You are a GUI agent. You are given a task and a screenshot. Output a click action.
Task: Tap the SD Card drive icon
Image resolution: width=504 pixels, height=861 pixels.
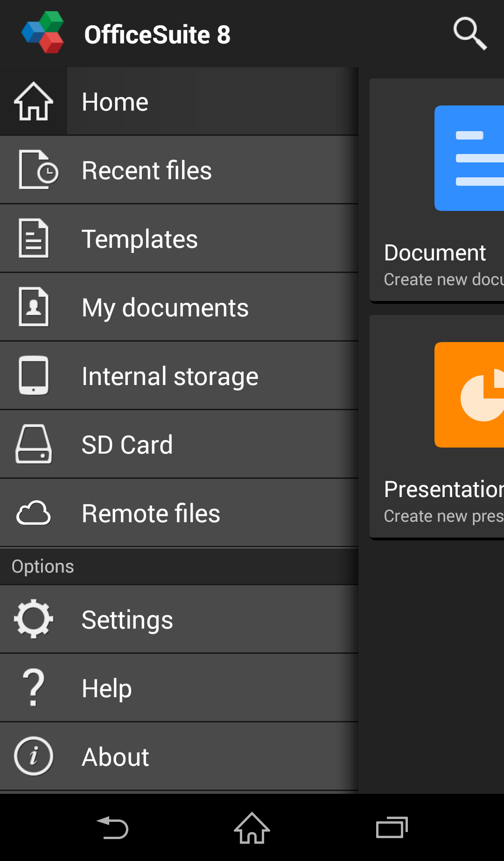click(x=34, y=444)
